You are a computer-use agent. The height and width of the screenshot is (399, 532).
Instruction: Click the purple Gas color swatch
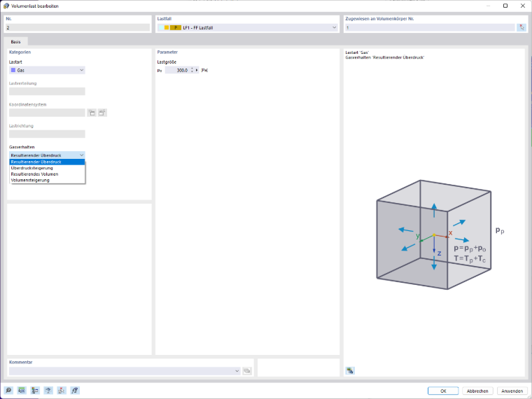(13, 70)
